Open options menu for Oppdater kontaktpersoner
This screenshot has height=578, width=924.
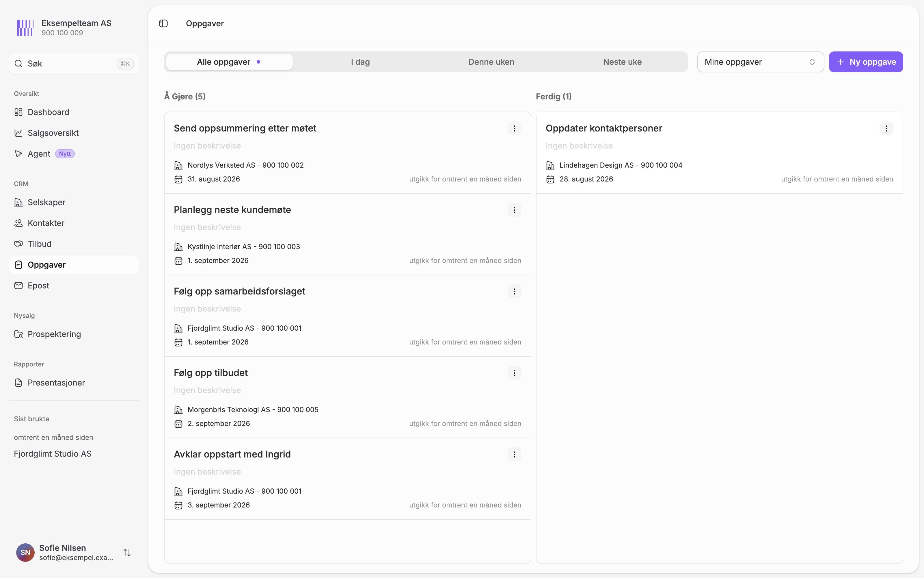click(886, 128)
